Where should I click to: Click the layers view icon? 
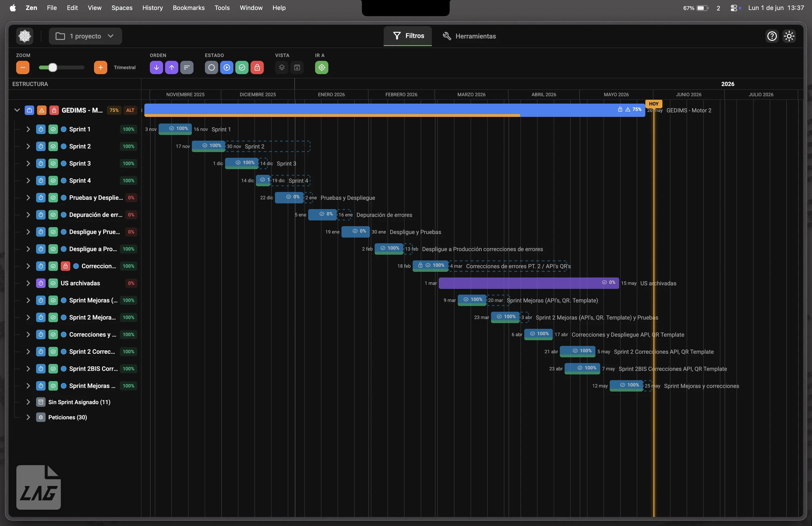[281, 68]
